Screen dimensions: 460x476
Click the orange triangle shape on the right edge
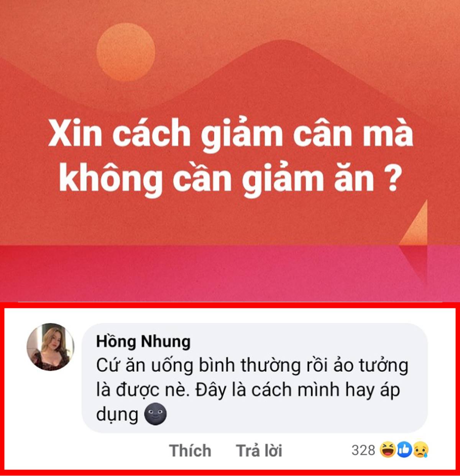414,222
